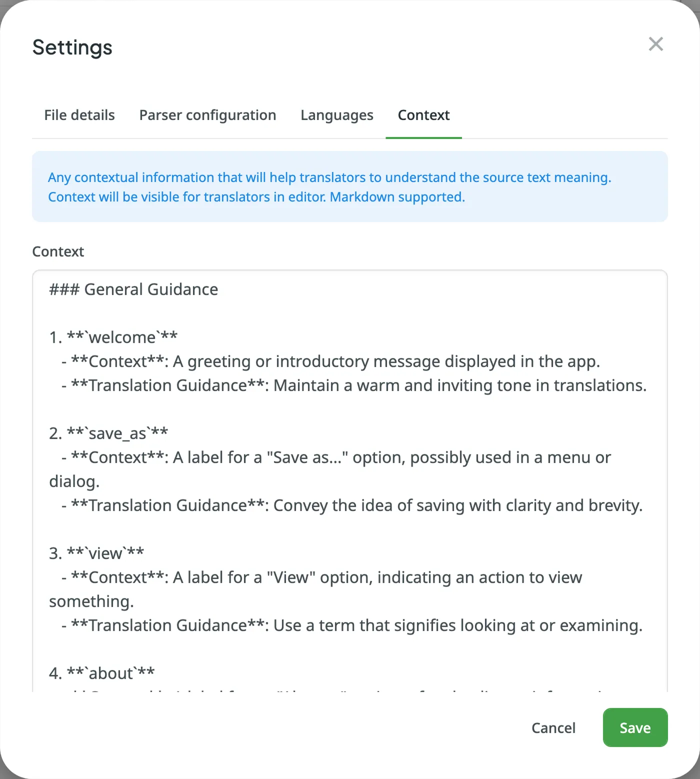Viewport: 700px width, 779px height.
Task: Select the Context tab
Action: point(423,115)
